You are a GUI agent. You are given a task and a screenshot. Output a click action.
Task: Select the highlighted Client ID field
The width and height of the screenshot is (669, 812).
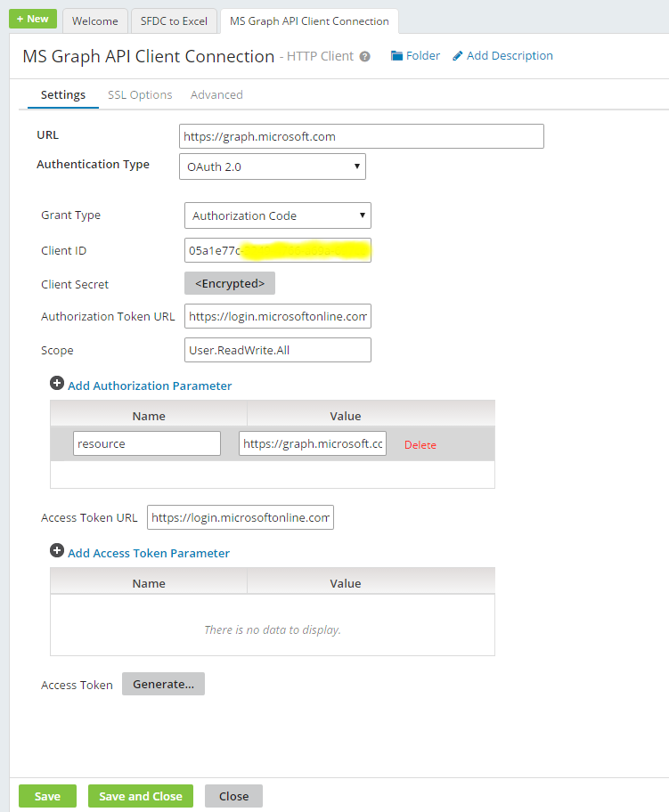pyautogui.click(x=277, y=250)
